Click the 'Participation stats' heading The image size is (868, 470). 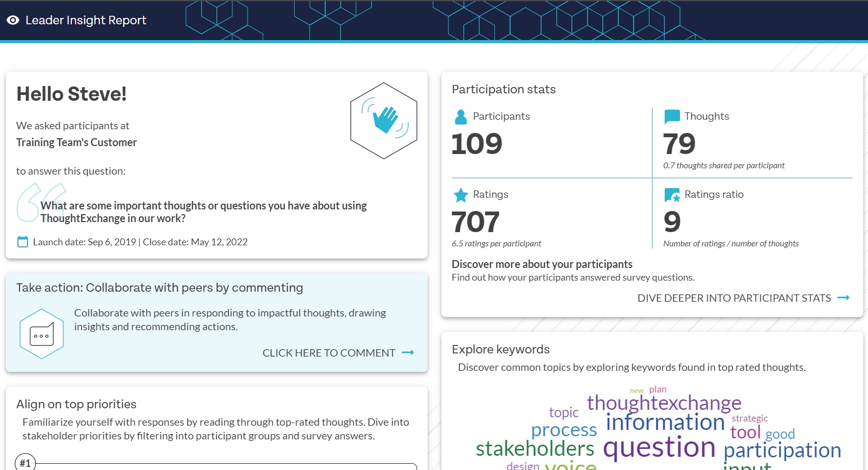click(x=504, y=89)
